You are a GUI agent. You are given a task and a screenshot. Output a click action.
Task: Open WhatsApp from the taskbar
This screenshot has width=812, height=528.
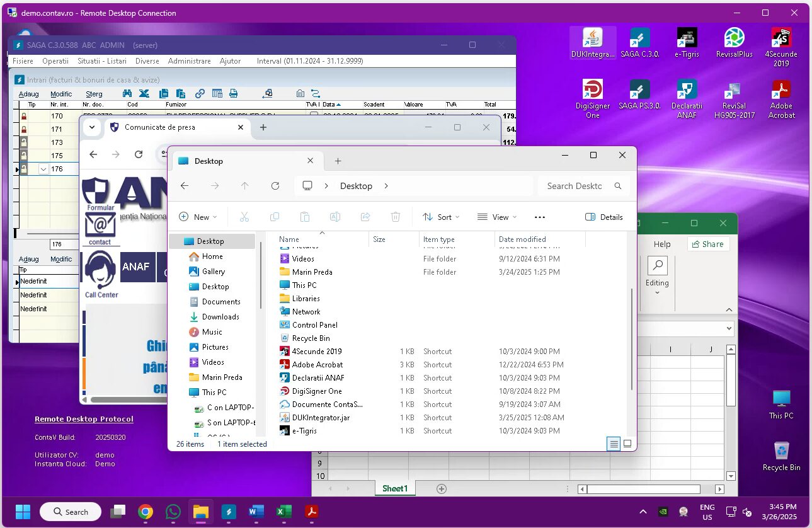(173, 512)
